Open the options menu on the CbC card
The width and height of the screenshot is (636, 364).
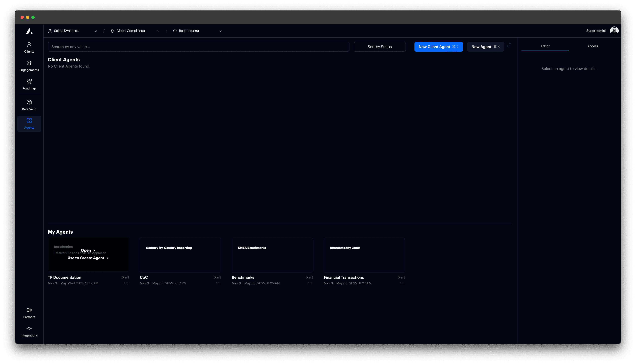click(218, 283)
